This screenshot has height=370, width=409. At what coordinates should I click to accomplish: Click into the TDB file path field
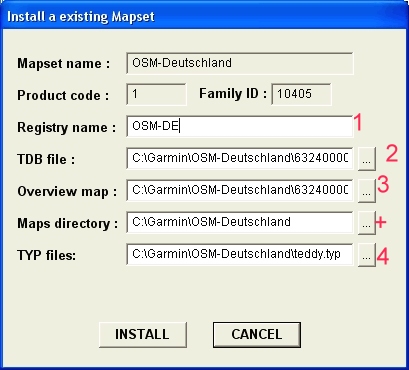coord(240,158)
